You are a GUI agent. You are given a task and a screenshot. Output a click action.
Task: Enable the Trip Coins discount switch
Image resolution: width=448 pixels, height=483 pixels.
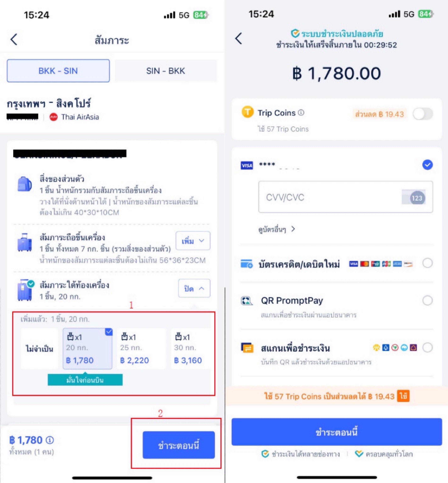tap(423, 114)
